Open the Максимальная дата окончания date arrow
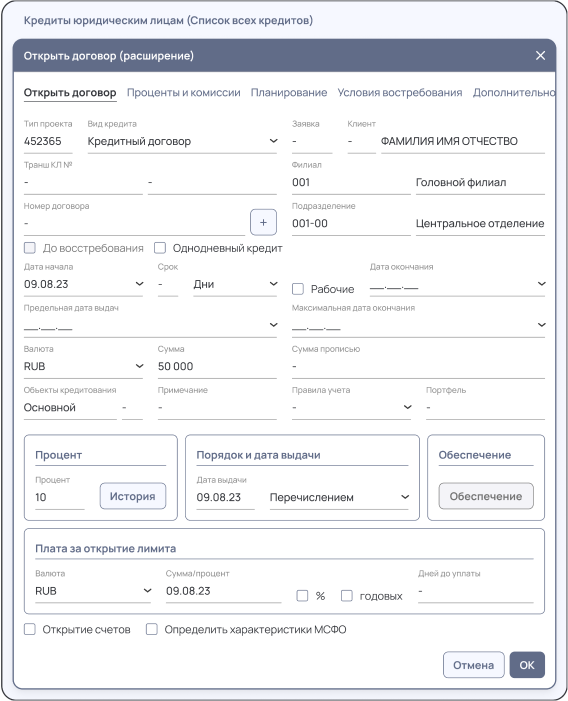The height and width of the screenshot is (701, 568). tap(542, 325)
